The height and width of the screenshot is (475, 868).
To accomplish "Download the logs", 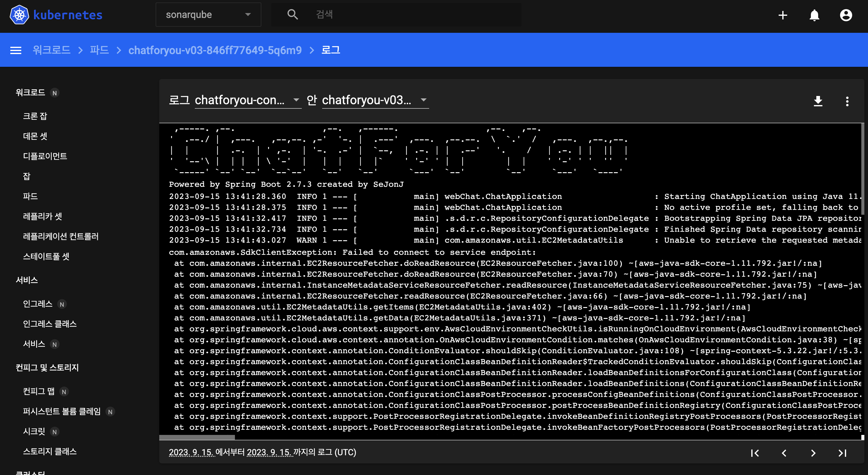I will (818, 101).
